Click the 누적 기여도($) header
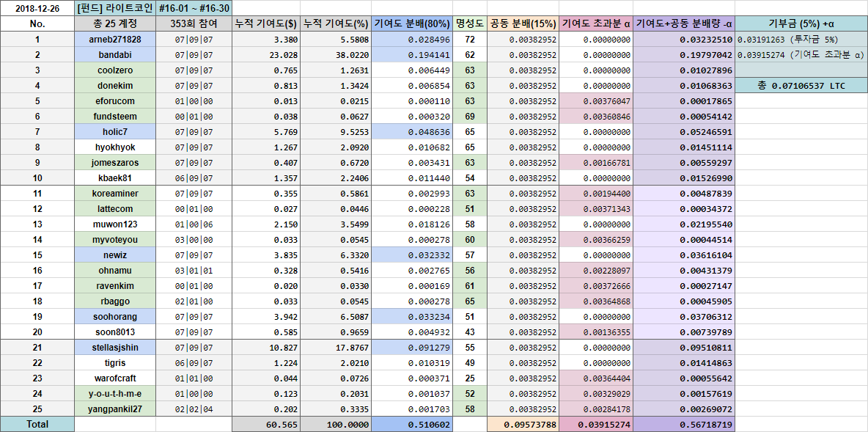868x432 pixels. 265,23
